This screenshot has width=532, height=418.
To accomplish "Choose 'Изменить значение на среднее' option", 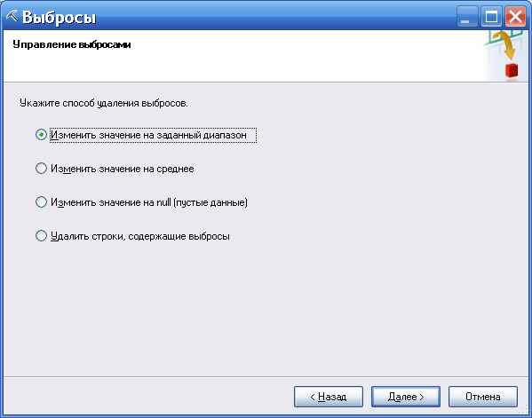I will click(41, 169).
